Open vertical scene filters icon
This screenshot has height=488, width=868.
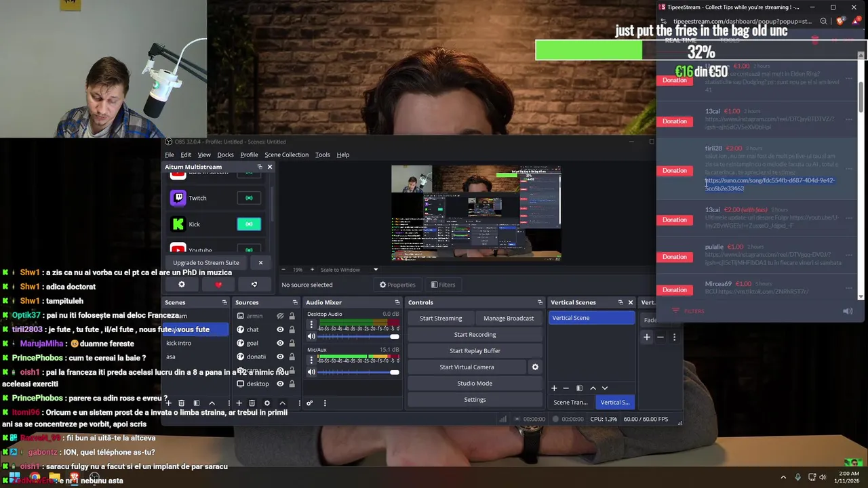click(579, 388)
